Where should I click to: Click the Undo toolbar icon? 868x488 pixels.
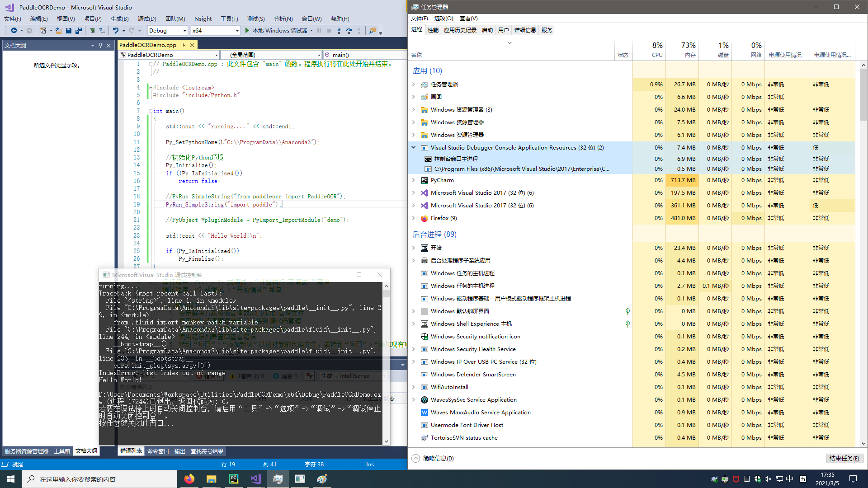pos(116,31)
